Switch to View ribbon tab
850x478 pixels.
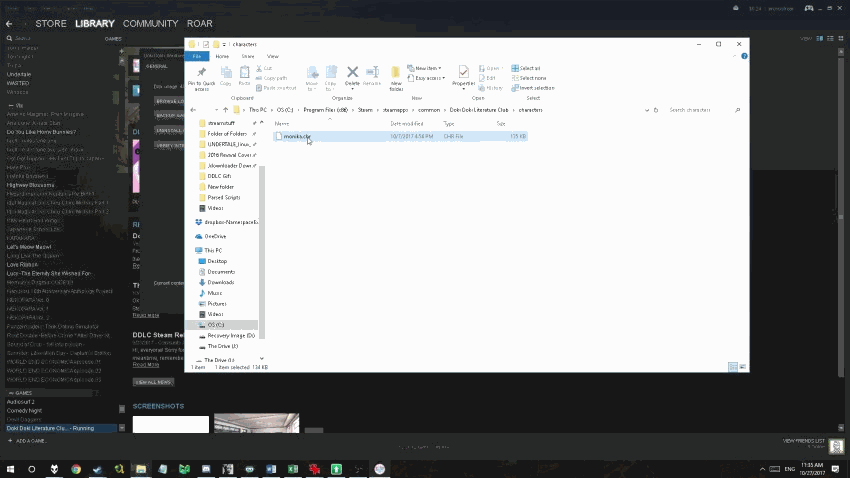point(273,56)
